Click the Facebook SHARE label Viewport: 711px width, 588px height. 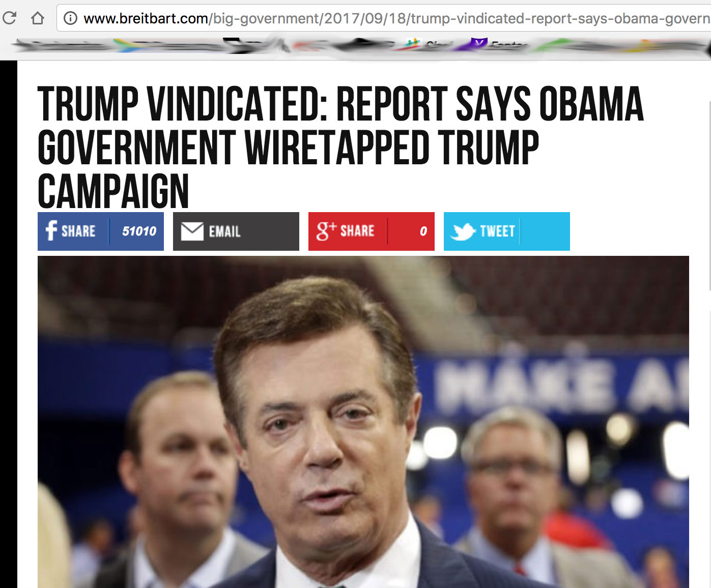78,231
